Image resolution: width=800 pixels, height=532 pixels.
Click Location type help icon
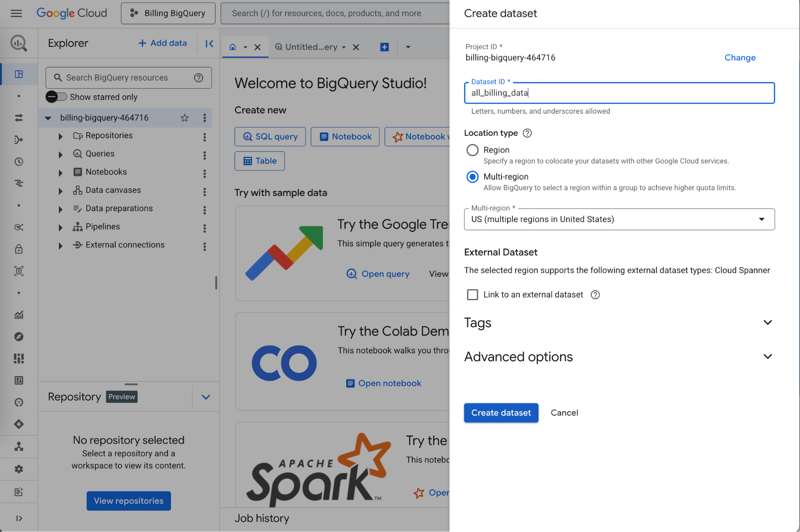pos(527,133)
